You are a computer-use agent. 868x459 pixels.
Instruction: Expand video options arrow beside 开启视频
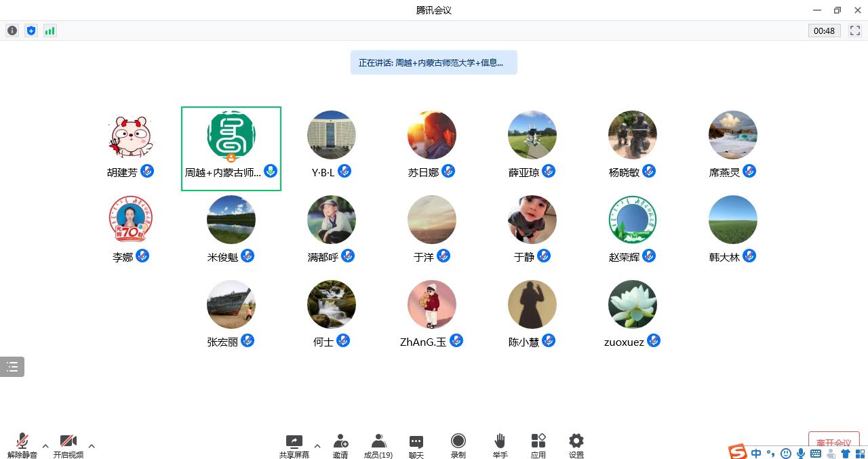(x=92, y=446)
